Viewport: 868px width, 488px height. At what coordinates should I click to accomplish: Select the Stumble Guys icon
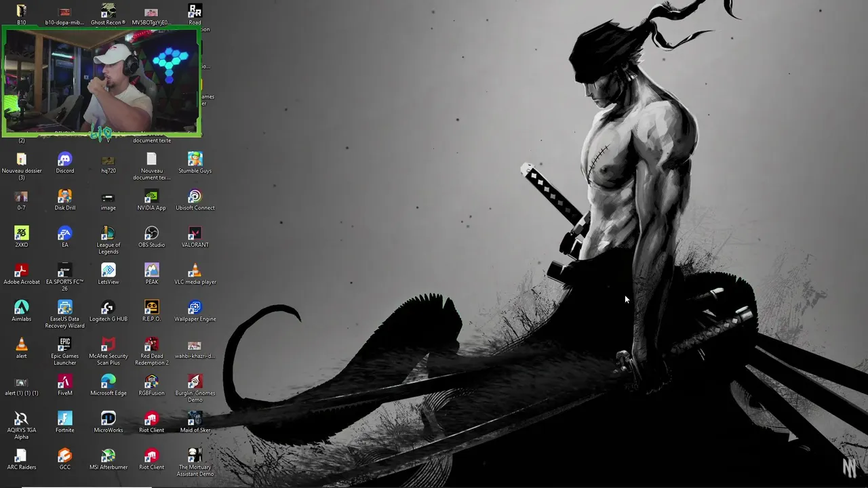click(195, 159)
